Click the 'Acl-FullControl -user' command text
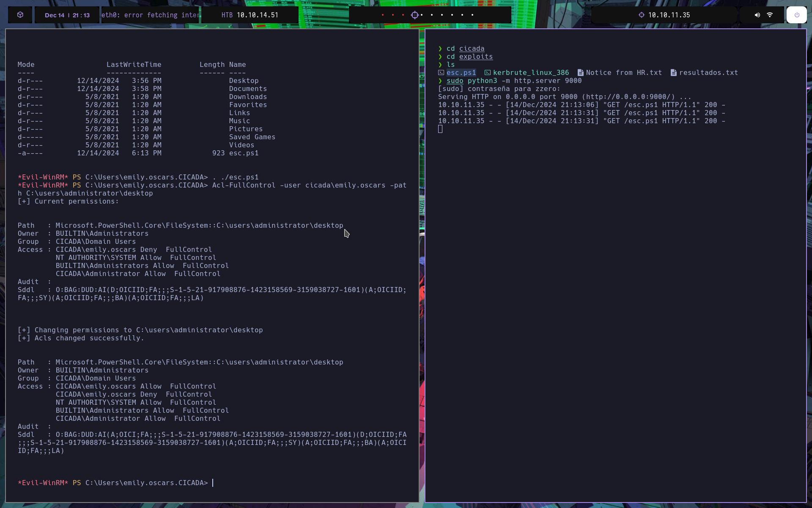The image size is (812, 508). tap(257, 185)
